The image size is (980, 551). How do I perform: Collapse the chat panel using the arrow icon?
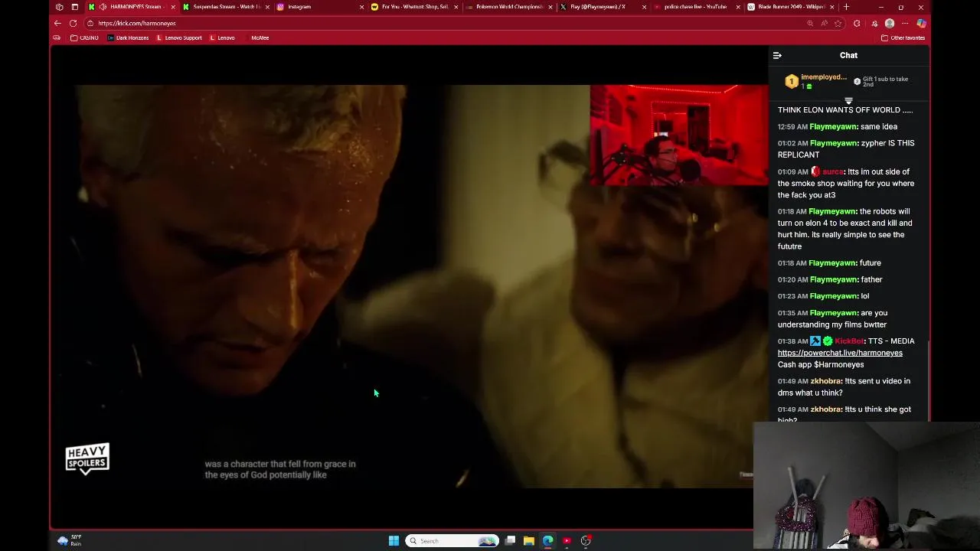[777, 55]
